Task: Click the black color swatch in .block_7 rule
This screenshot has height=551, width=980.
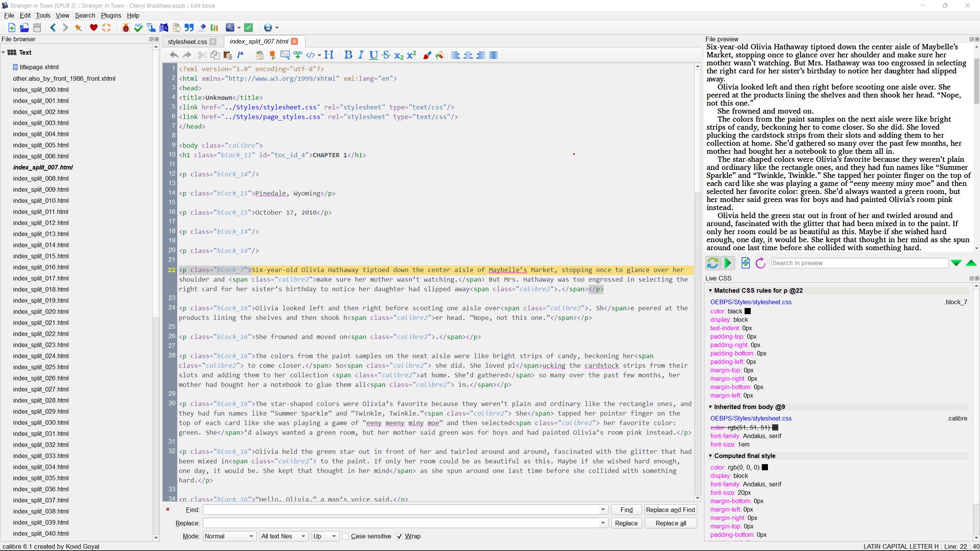Action: (748, 311)
